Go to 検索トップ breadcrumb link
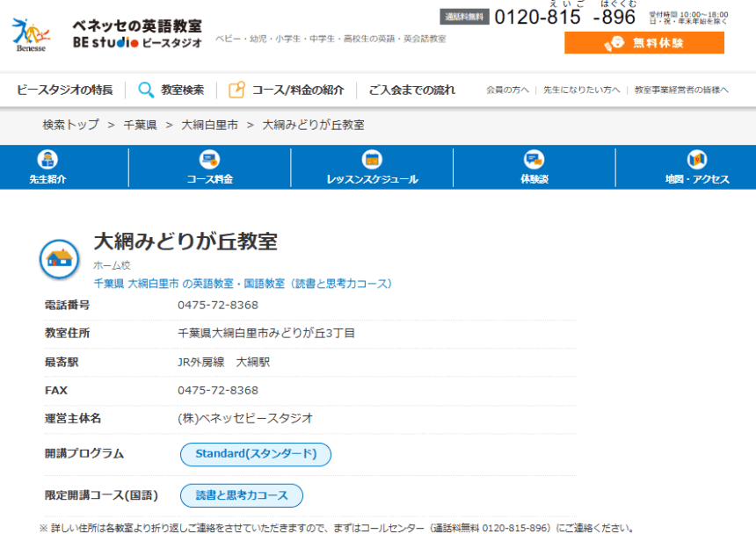 tap(70, 125)
